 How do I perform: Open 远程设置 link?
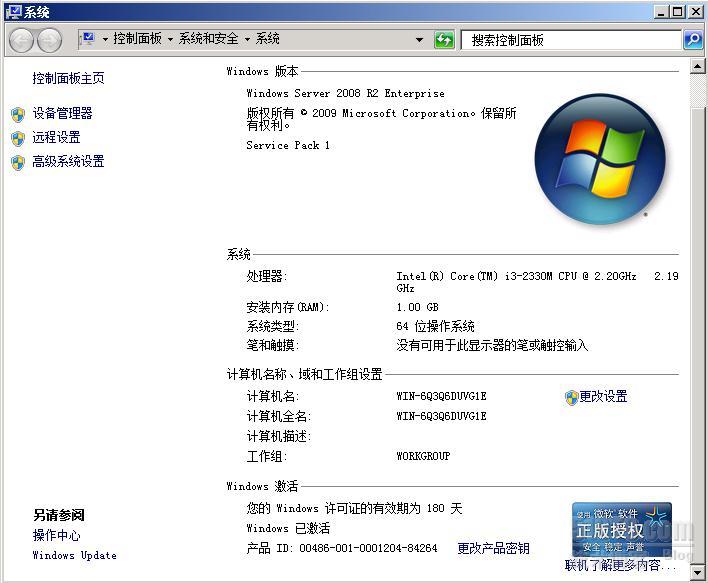point(56,137)
